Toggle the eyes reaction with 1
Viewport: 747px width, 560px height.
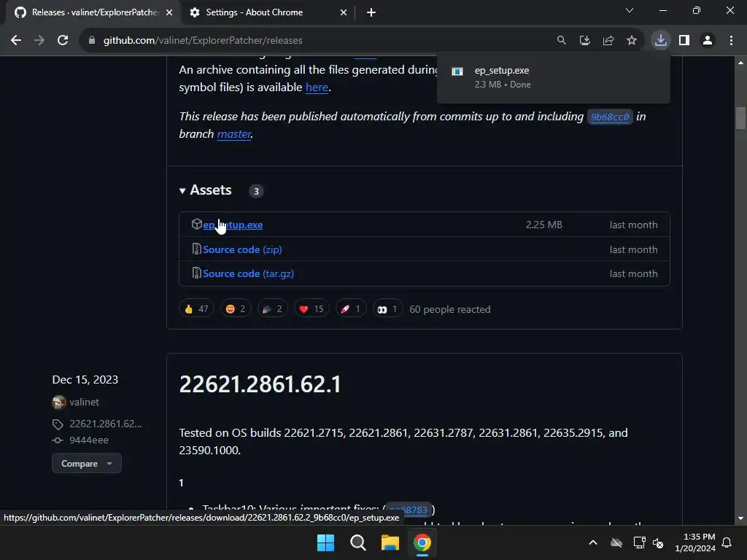(x=387, y=309)
